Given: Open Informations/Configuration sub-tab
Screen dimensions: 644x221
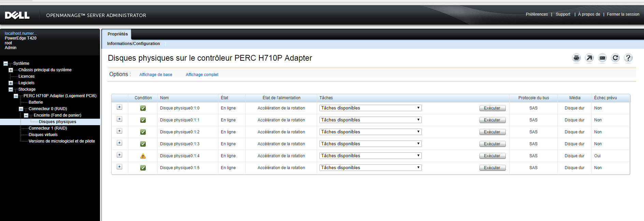Looking at the screenshot, I should click(133, 44).
